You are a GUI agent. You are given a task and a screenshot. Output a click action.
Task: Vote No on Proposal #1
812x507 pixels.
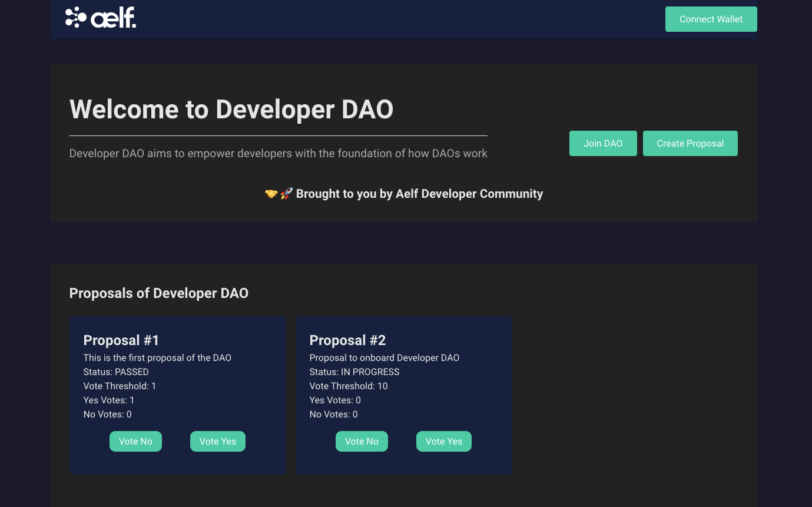coord(135,442)
